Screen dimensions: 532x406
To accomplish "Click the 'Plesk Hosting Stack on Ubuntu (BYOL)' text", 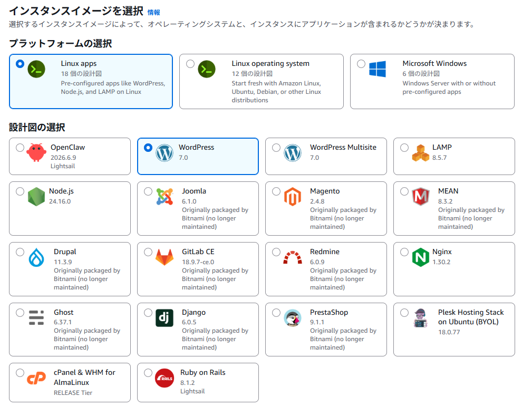I will point(471,317).
